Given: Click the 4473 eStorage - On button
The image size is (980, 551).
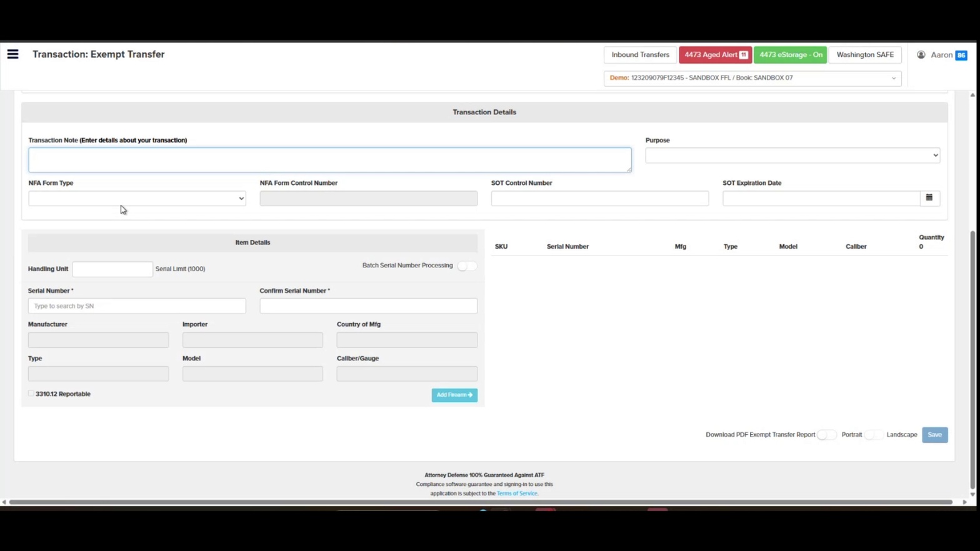Looking at the screenshot, I should tap(790, 55).
